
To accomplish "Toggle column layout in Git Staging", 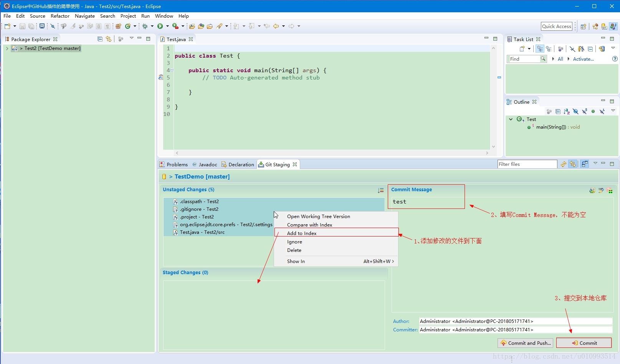I will [585, 164].
